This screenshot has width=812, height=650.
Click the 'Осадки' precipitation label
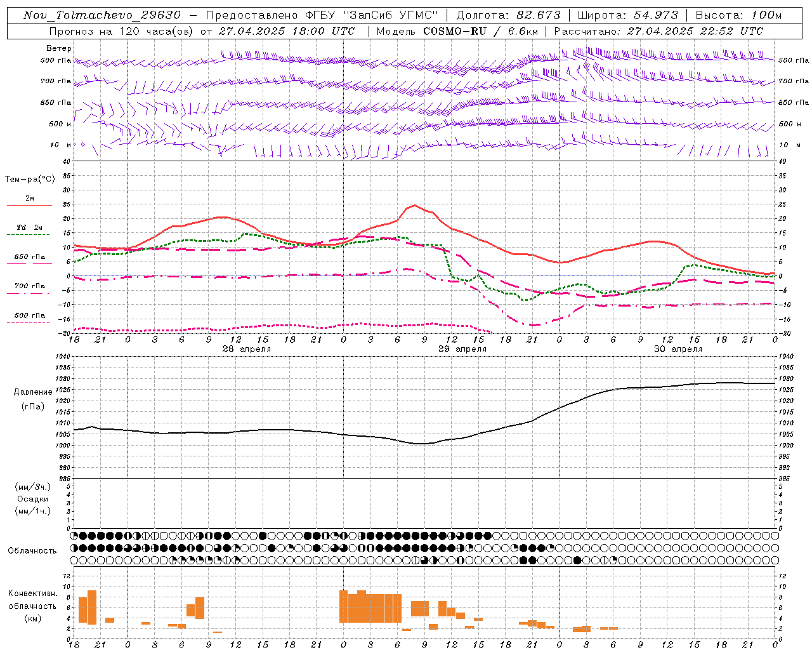click(32, 499)
